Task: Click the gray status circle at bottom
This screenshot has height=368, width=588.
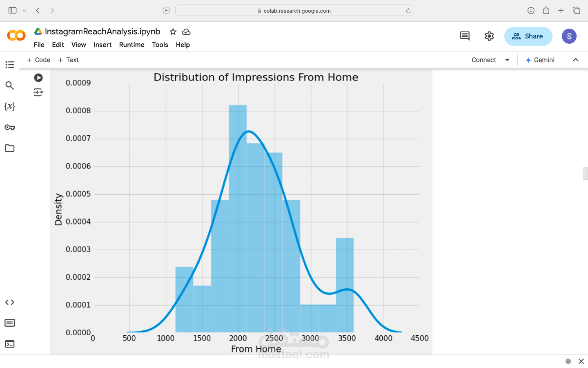Action: (x=568, y=361)
